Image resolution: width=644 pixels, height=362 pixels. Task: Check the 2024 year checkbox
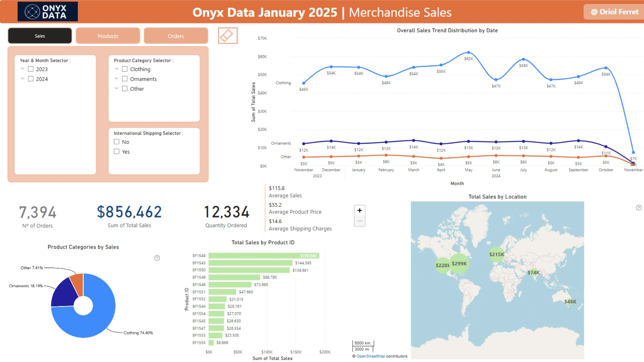coord(31,79)
